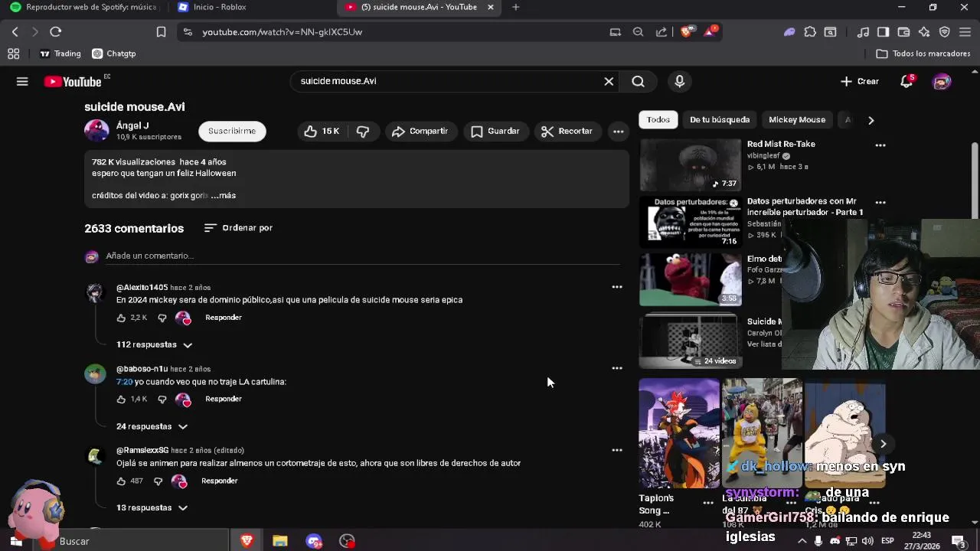The width and height of the screenshot is (980, 551).
Task: Open the Elmo video thumbnail
Action: [690, 280]
